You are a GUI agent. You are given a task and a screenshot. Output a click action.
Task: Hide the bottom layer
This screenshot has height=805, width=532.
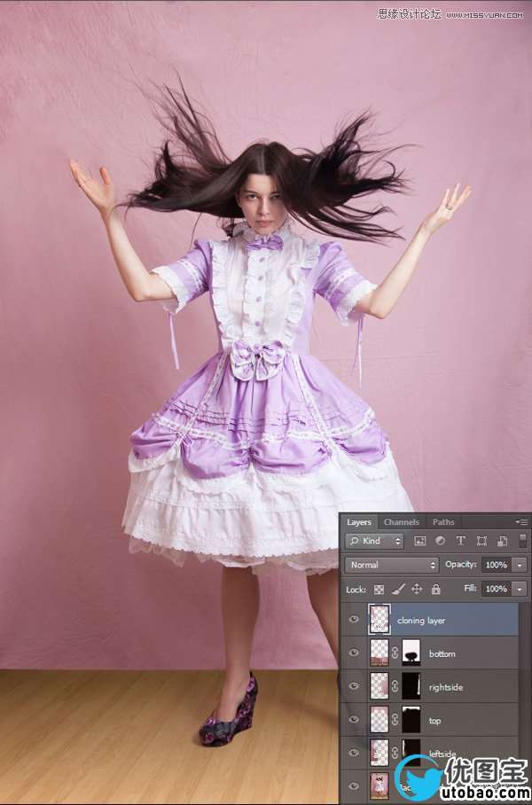point(354,653)
